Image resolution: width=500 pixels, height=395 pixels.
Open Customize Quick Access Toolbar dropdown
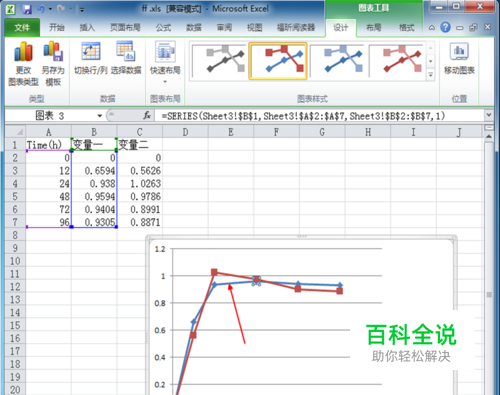[82, 10]
